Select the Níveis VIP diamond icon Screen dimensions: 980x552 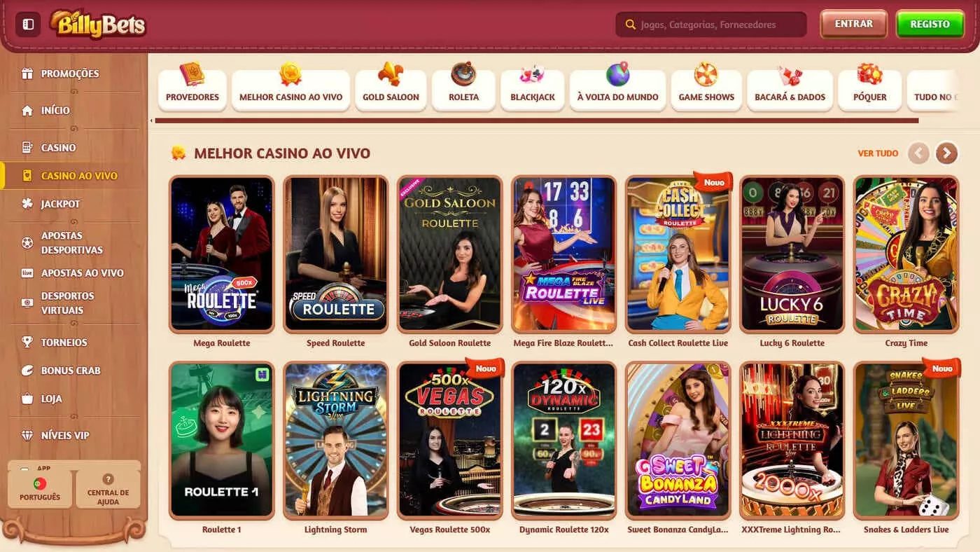click(x=27, y=435)
